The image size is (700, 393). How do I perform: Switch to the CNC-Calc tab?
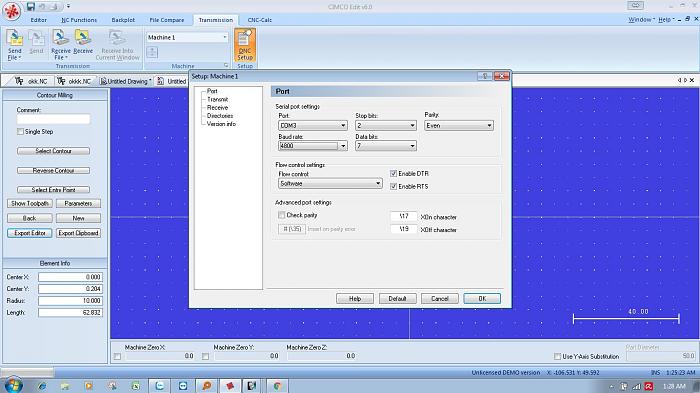click(x=260, y=20)
